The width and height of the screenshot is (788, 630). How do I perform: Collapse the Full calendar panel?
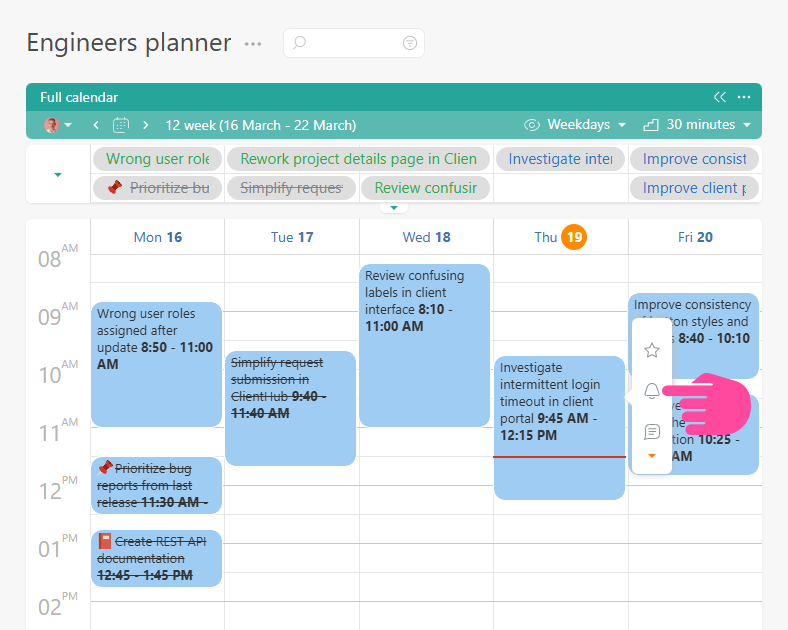click(720, 97)
